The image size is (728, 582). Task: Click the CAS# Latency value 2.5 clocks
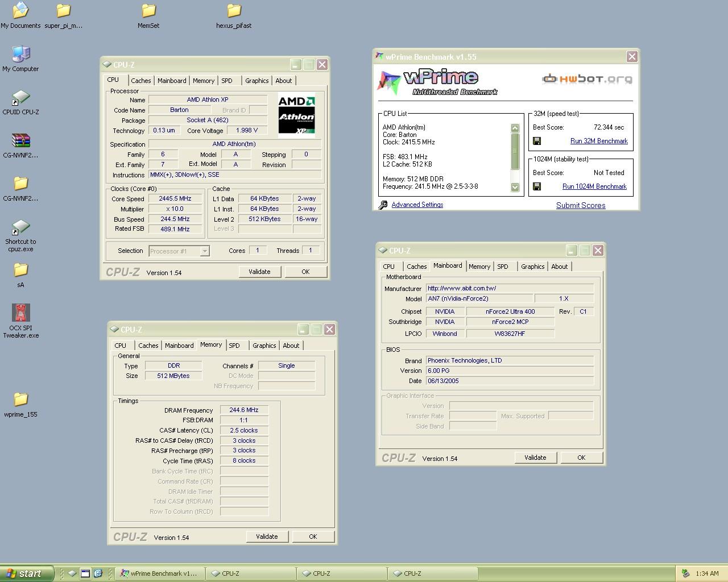coord(243,430)
